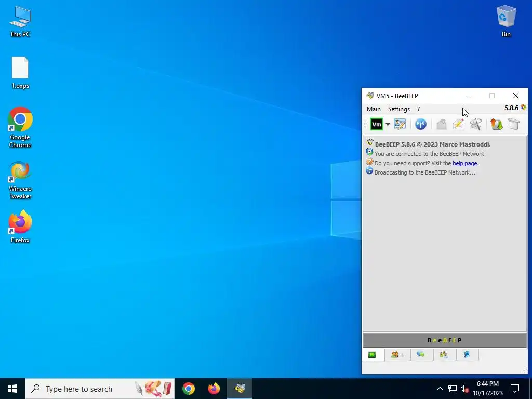
Task: Click the bee icon in BeeBEEP title bar
Action: point(370,96)
